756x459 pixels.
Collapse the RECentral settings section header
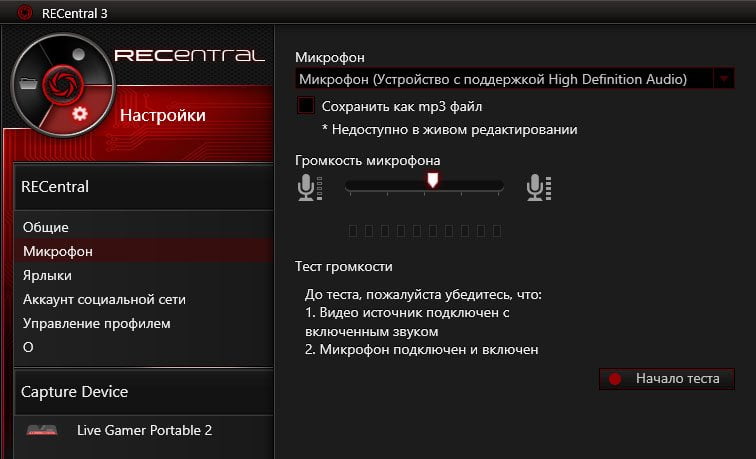point(144,187)
